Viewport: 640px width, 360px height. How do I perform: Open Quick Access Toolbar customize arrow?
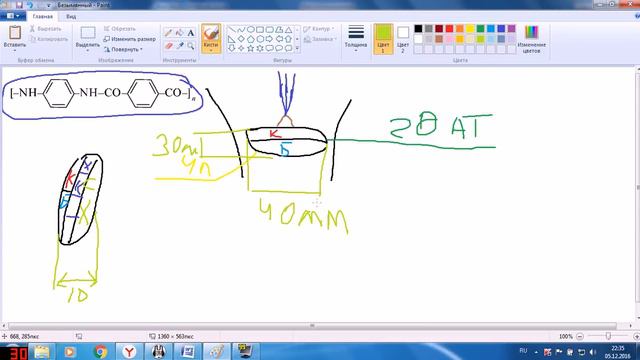49,5
